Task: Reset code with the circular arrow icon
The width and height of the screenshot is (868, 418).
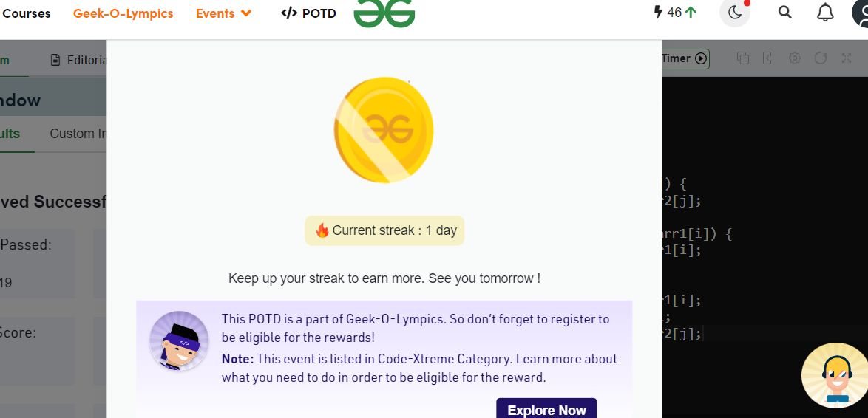Action: point(821,58)
